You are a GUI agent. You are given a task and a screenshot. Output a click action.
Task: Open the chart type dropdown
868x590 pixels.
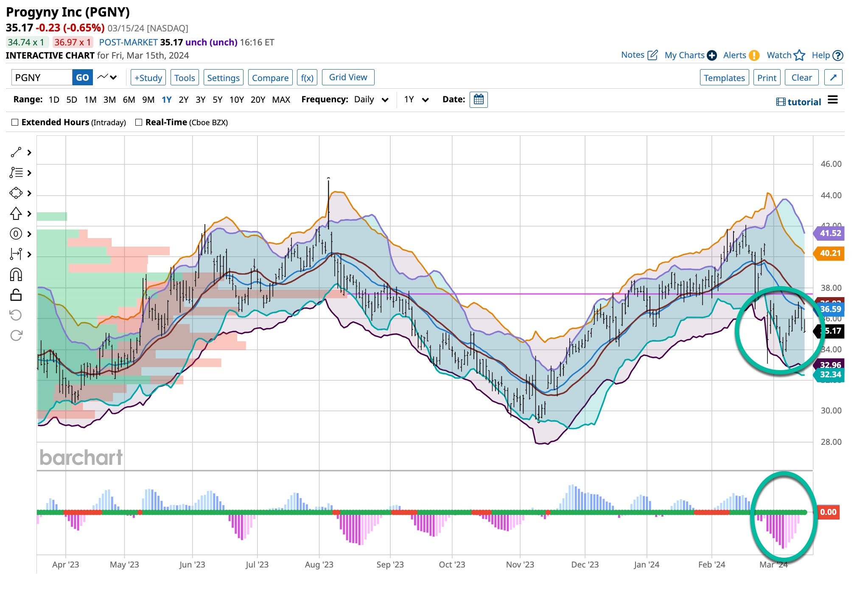(106, 77)
